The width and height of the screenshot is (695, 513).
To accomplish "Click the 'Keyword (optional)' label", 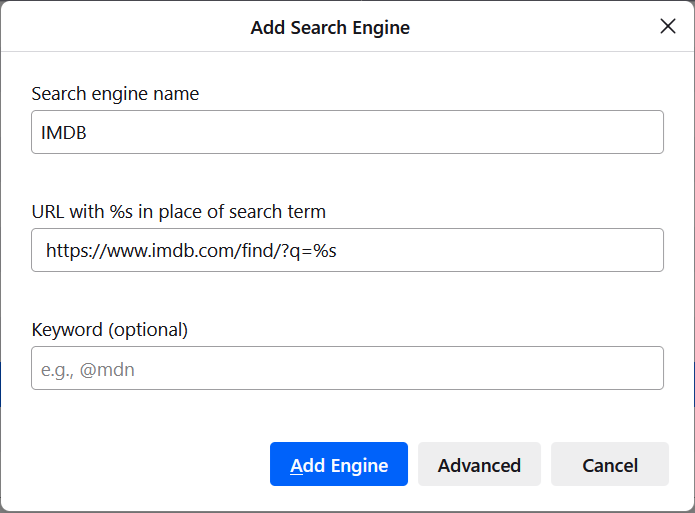I will [x=109, y=330].
